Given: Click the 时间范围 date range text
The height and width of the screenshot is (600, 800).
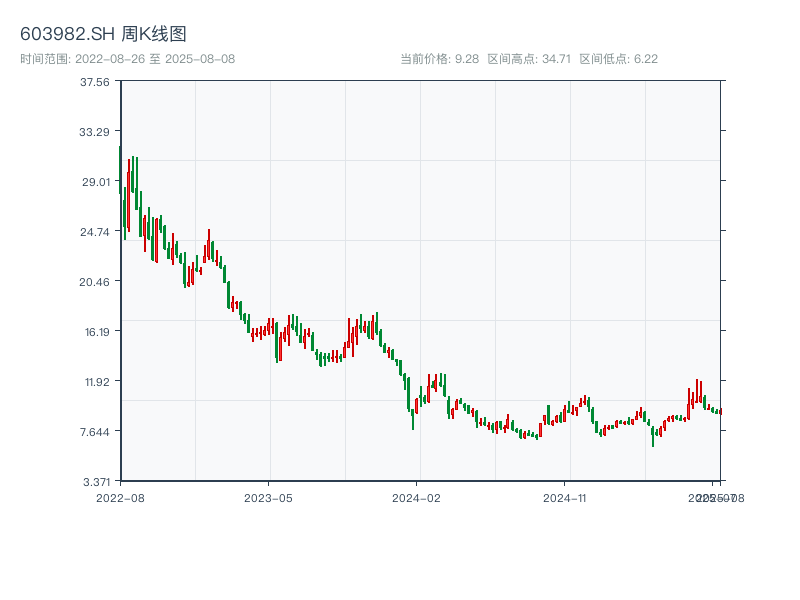Looking at the screenshot, I should [x=127, y=59].
